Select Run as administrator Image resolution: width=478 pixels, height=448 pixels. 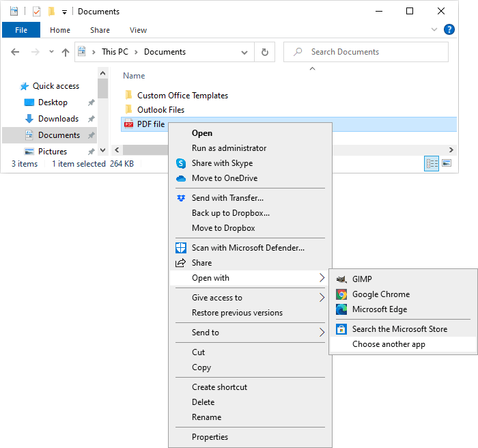point(250,148)
